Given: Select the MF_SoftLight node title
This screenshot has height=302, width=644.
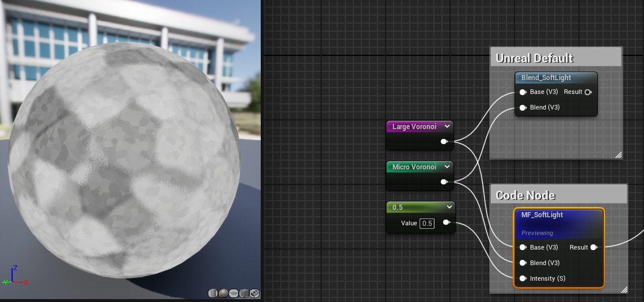Looking at the screenshot, I should (x=542, y=215).
